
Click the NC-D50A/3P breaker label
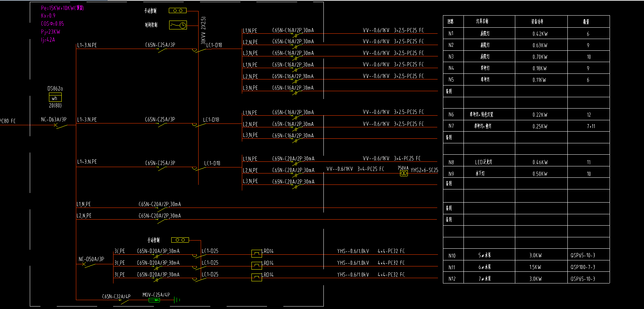(91, 259)
